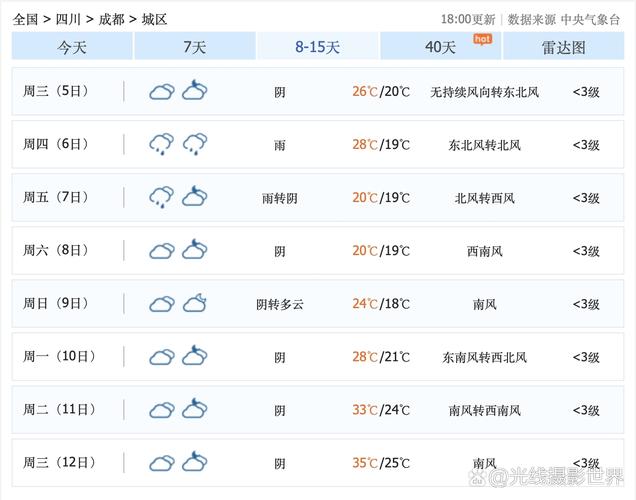This screenshot has height=500, width=636.
Task: Select the 周一（10日） date label
Action: pyautogui.click(x=59, y=356)
